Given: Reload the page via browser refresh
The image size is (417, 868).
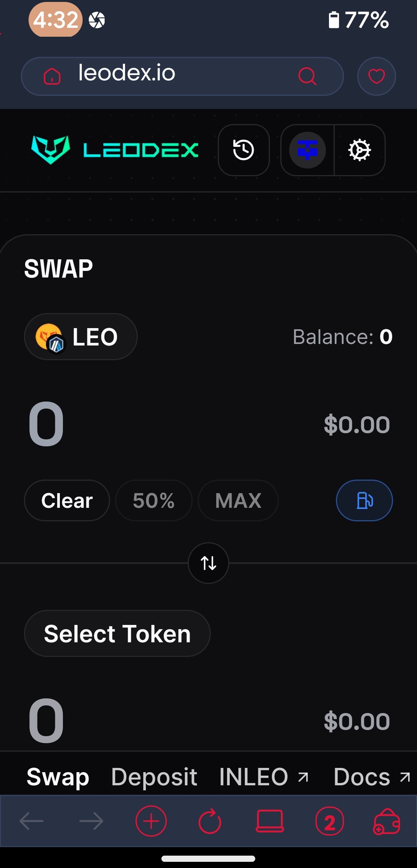Looking at the screenshot, I should pyautogui.click(x=210, y=821).
